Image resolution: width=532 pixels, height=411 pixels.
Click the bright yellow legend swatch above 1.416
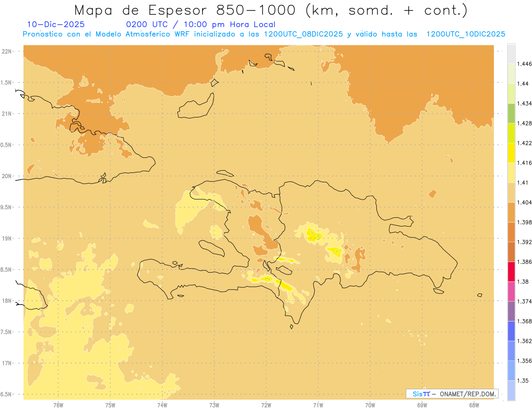click(511, 153)
